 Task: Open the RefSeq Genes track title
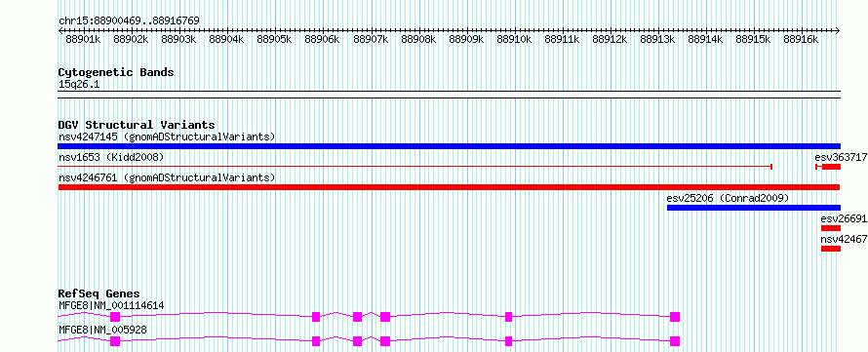tap(99, 293)
